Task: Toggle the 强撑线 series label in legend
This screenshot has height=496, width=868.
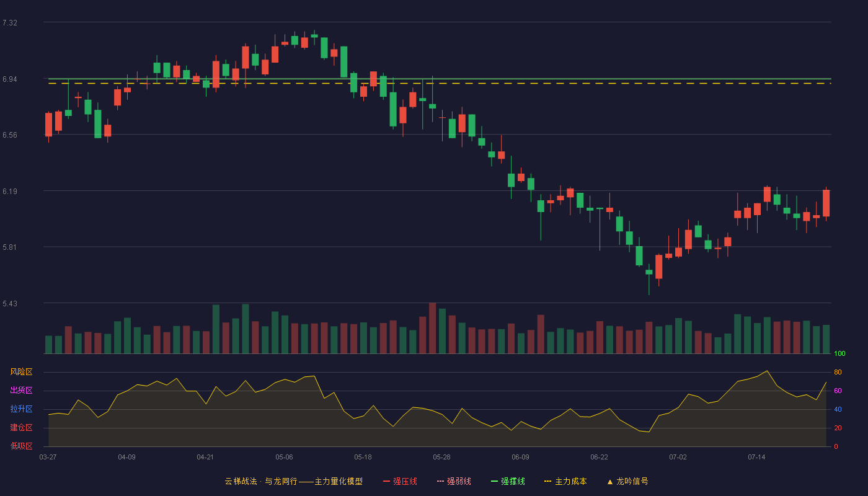Action: coord(513,481)
